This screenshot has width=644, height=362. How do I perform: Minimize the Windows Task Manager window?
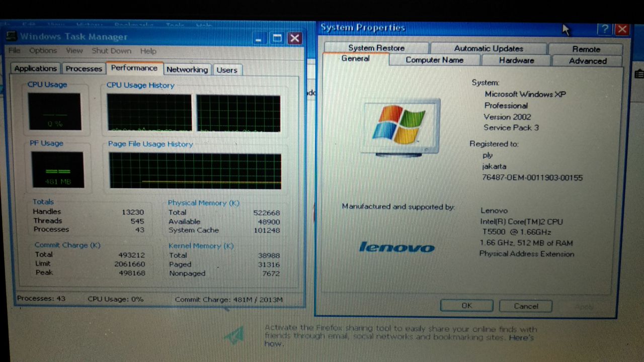tap(260, 38)
